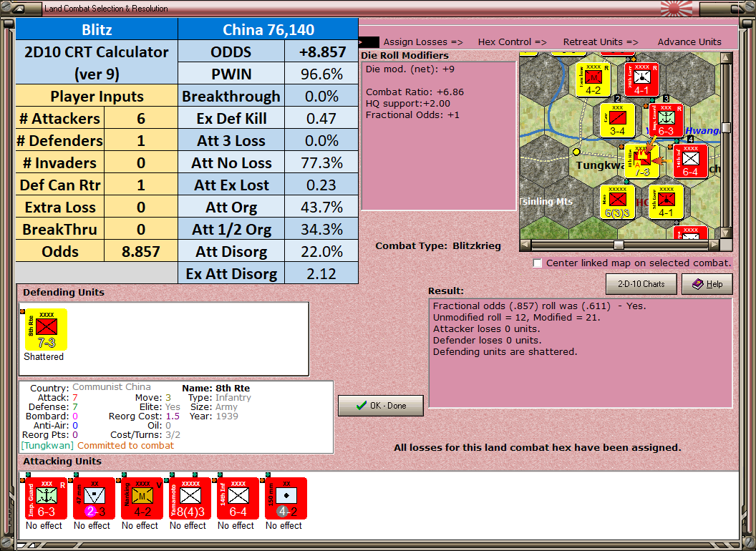The image size is (756, 551).
Task: Click the yellow Cav 3-4 unit on map
Action: (x=618, y=120)
